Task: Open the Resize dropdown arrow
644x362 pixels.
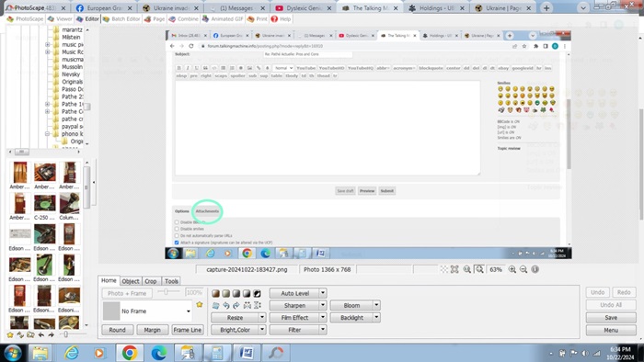Action: (262, 318)
